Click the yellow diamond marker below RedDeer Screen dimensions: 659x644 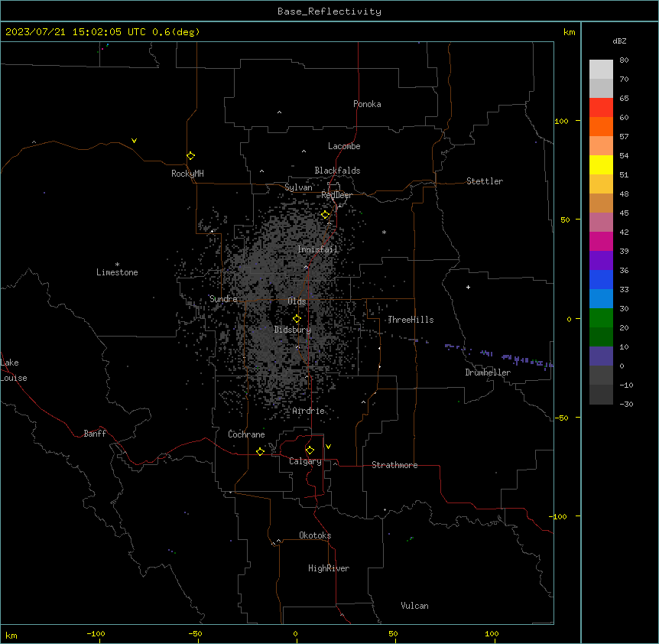(325, 215)
